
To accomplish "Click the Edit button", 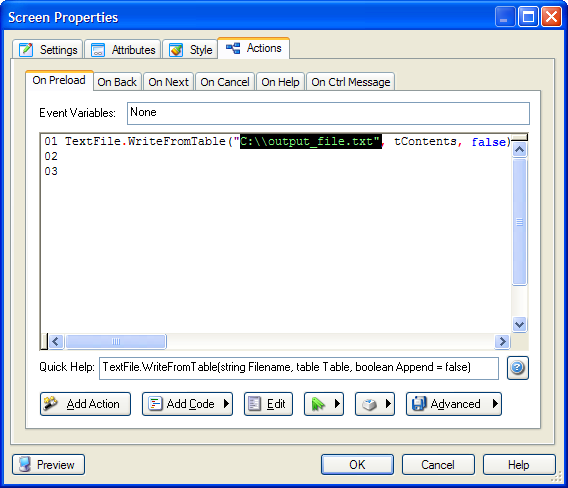I will coord(268,404).
